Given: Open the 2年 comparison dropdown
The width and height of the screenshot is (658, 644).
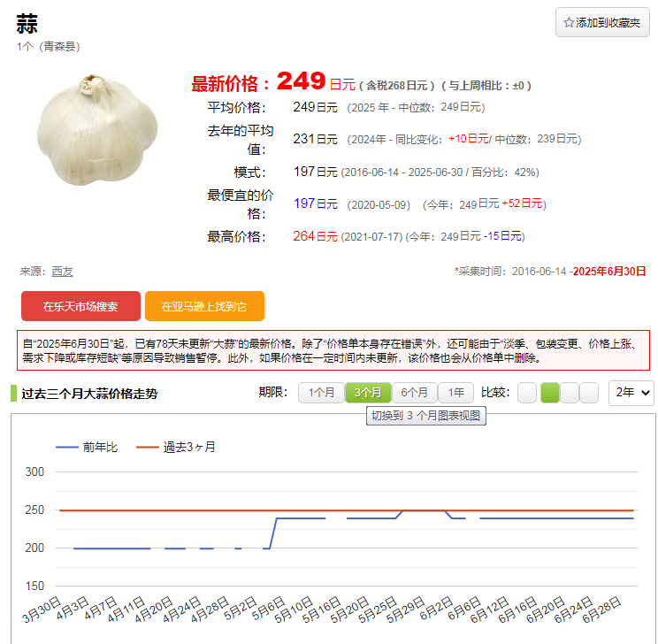Looking at the screenshot, I should click(x=631, y=393).
